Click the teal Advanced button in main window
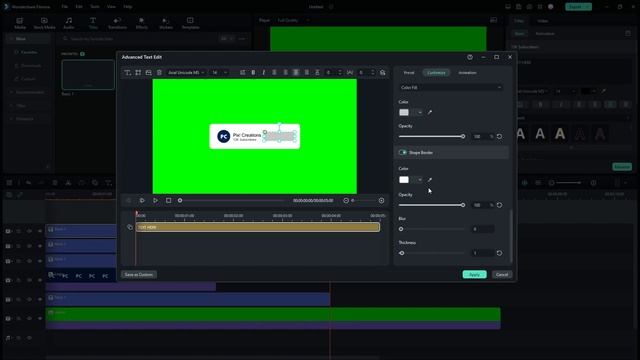 coord(622,167)
